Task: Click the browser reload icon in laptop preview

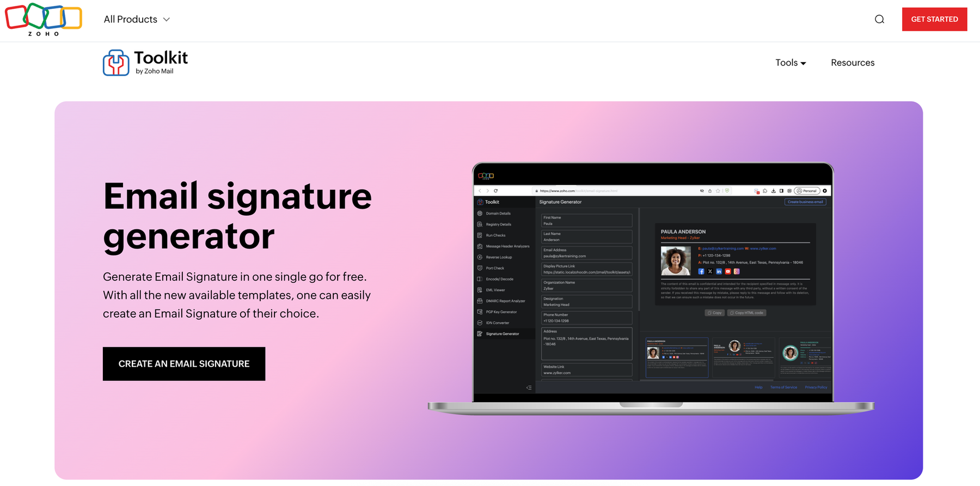Action: pyautogui.click(x=496, y=191)
